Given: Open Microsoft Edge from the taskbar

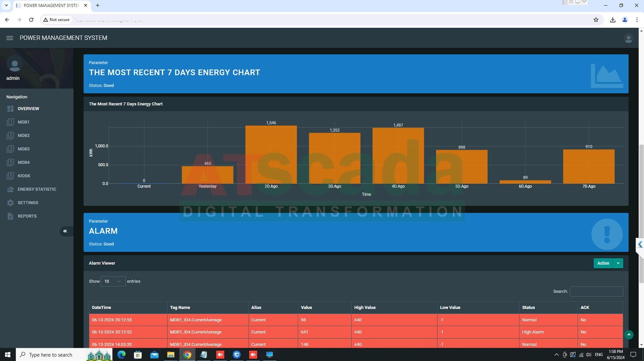Looking at the screenshot, I should point(121,355).
